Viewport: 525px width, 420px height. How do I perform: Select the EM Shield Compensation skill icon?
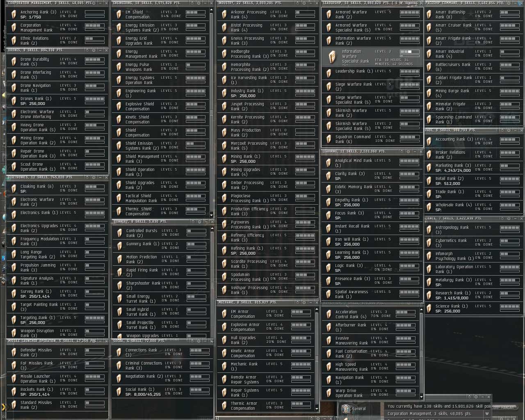click(x=119, y=15)
